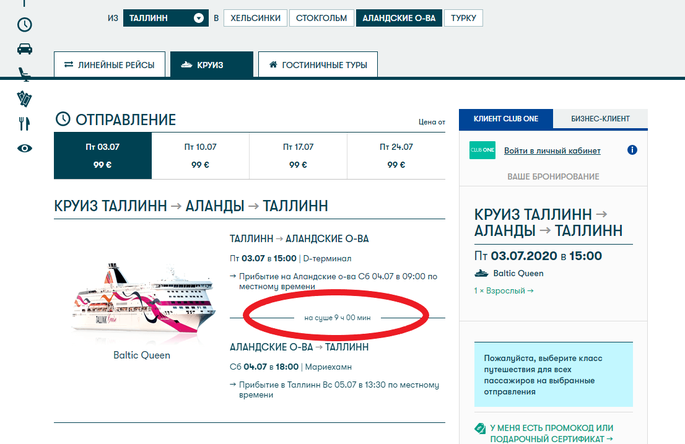Viewport: 685px width, 444px height.
Task: Switch to the 'Линейные рейсы' tab
Action: point(110,65)
